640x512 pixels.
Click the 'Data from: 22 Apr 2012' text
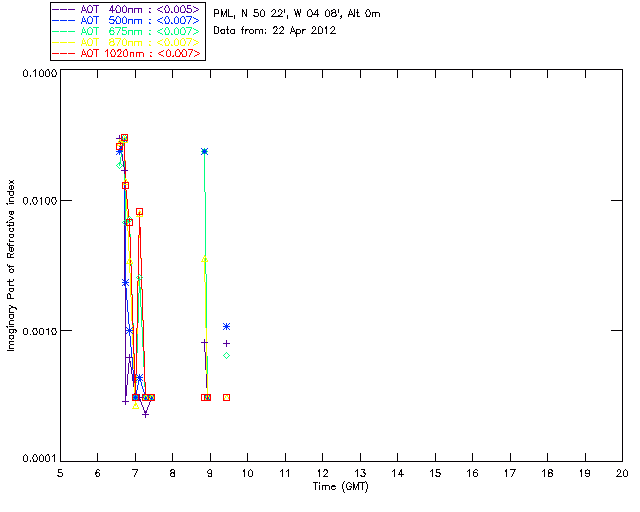[275, 30]
